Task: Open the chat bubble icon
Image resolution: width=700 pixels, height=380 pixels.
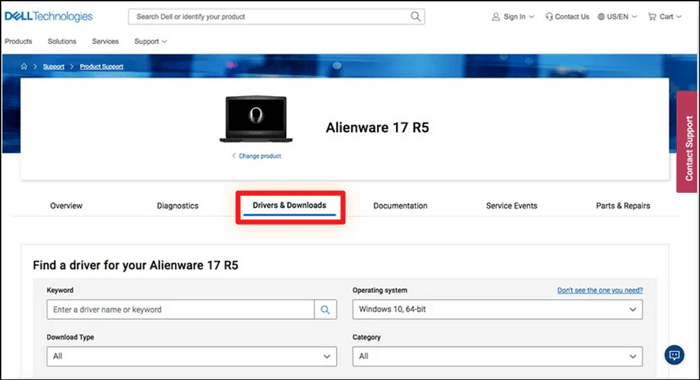Action: point(674,355)
